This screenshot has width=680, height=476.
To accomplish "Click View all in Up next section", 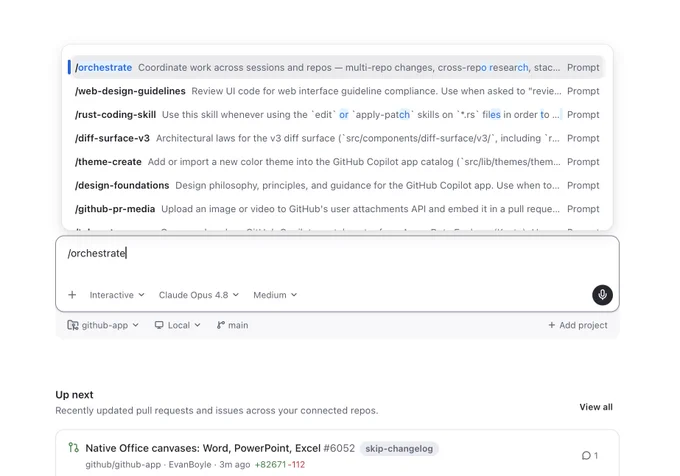I will (596, 407).
